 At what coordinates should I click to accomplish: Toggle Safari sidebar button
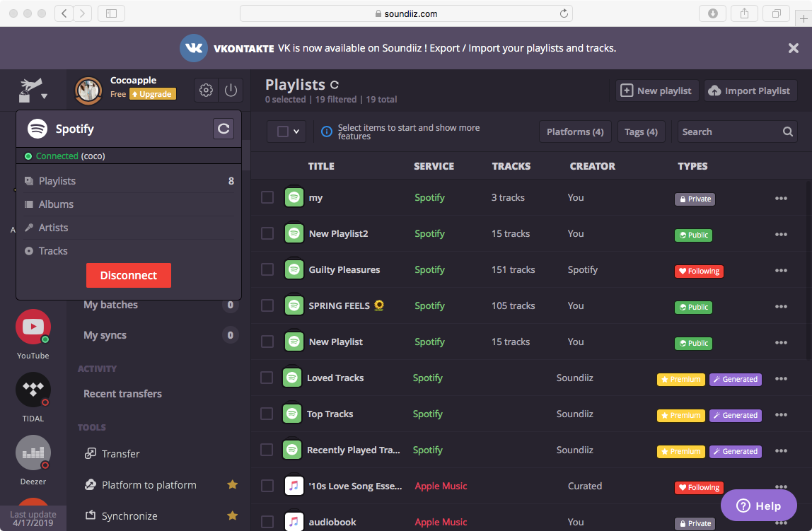[x=111, y=13]
